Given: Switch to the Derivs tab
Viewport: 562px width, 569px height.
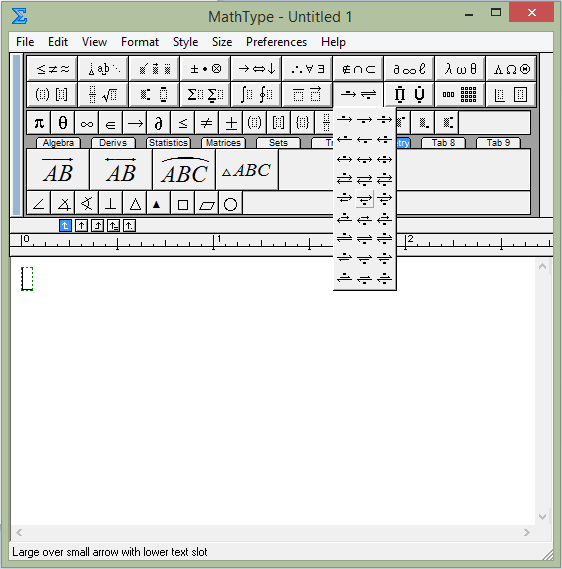Looking at the screenshot, I should (x=113, y=143).
